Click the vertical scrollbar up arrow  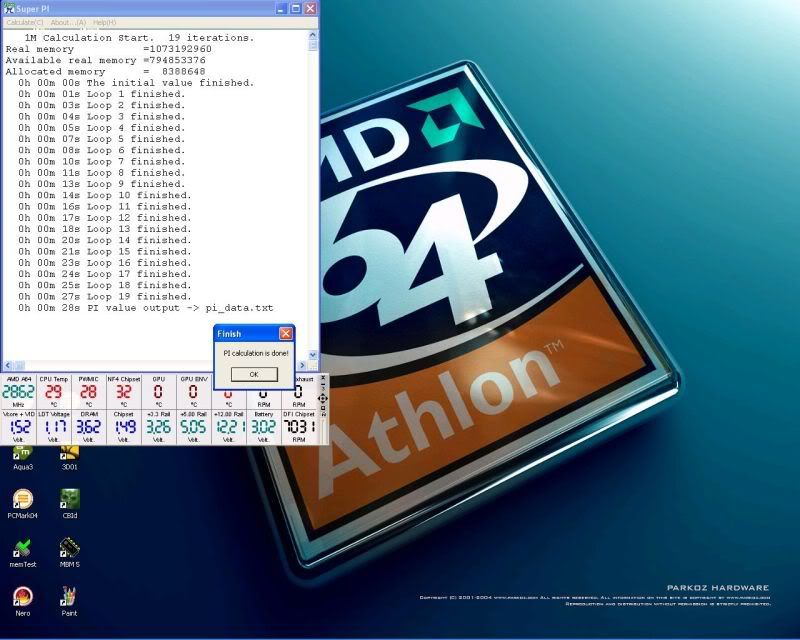pos(313,35)
